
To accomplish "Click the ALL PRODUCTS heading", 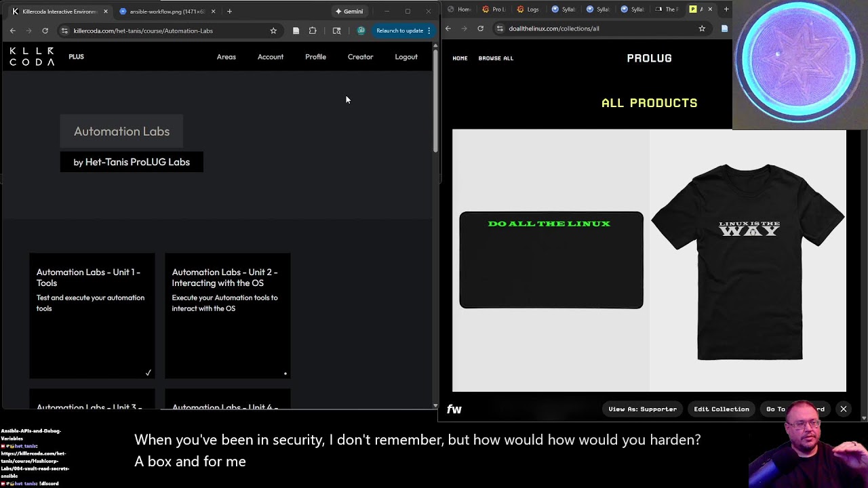I will click(x=649, y=103).
